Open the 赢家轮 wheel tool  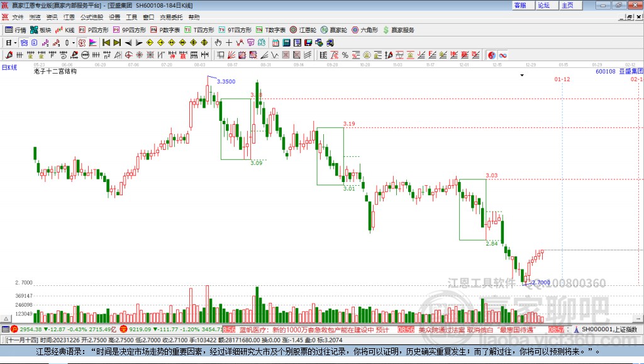tap(334, 30)
